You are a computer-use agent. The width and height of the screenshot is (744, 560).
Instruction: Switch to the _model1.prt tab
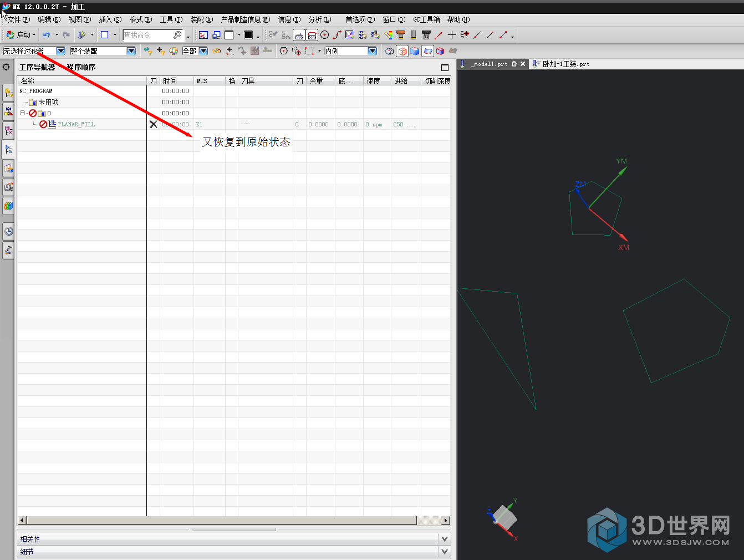pyautogui.click(x=489, y=64)
